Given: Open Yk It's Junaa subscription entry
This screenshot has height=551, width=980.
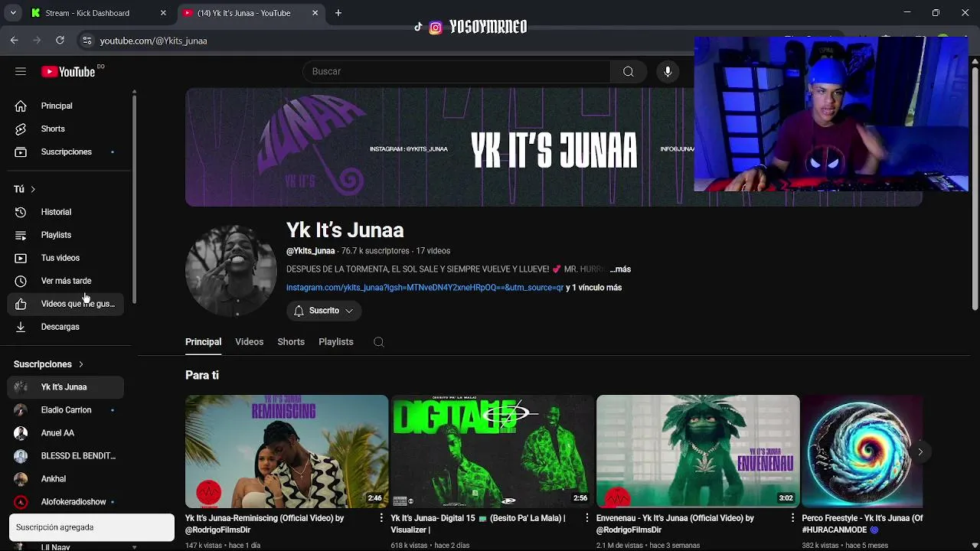Looking at the screenshot, I should click(x=66, y=387).
